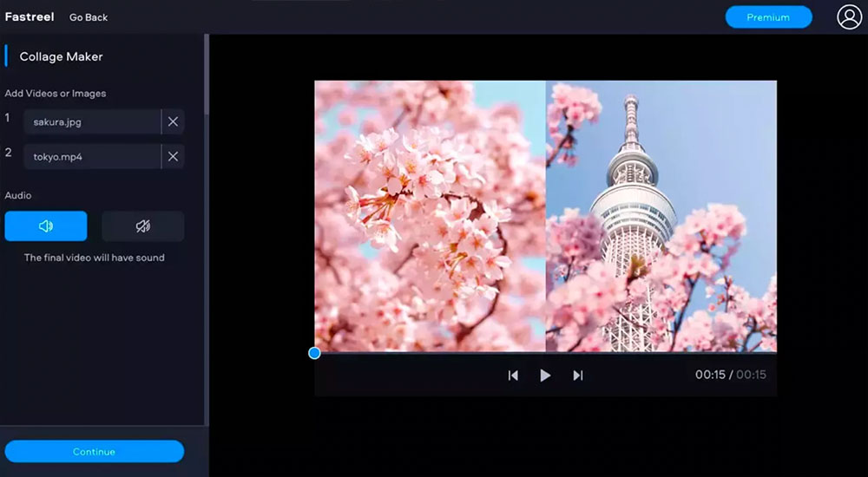
Task: Click the right Tokyo tower collage pane
Action: 661,216
